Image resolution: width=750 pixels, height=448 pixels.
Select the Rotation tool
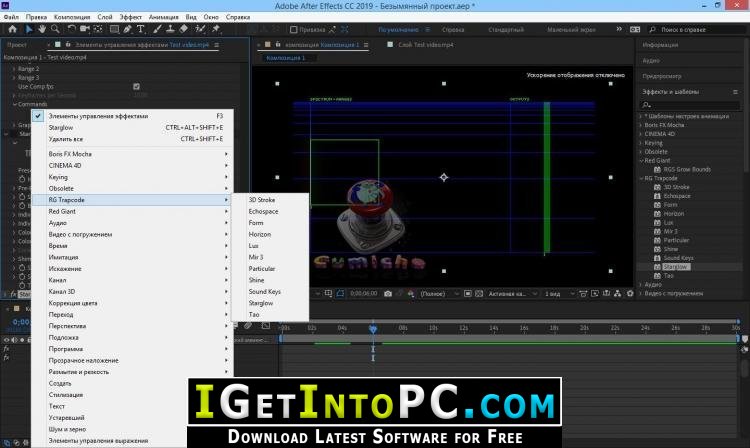pyautogui.click(x=72, y=29)
